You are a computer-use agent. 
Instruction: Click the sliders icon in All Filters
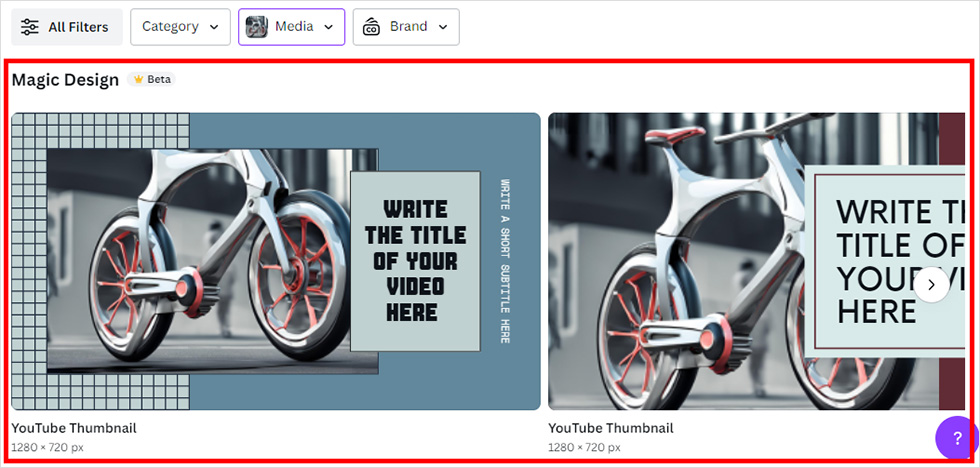pos(29,27)
